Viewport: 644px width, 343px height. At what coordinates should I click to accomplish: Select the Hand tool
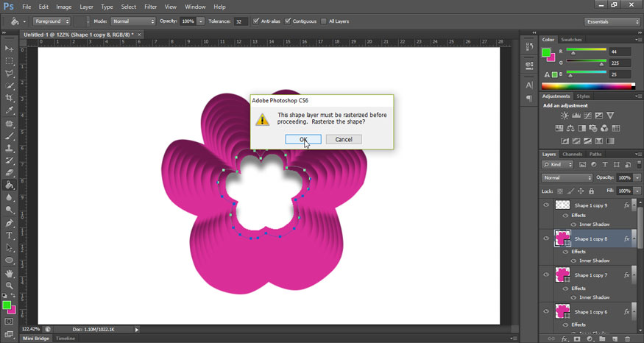pos(10,272)
